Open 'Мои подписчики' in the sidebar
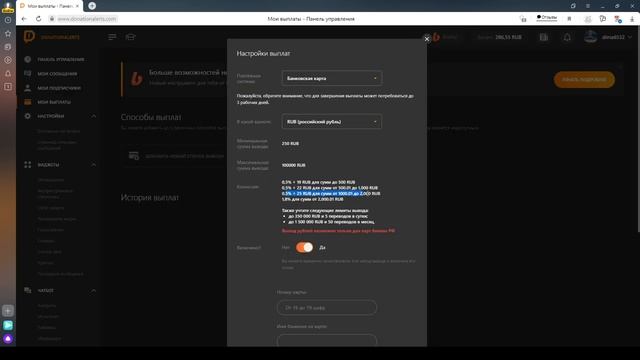 pyautogui.click(x=59, y=88)
